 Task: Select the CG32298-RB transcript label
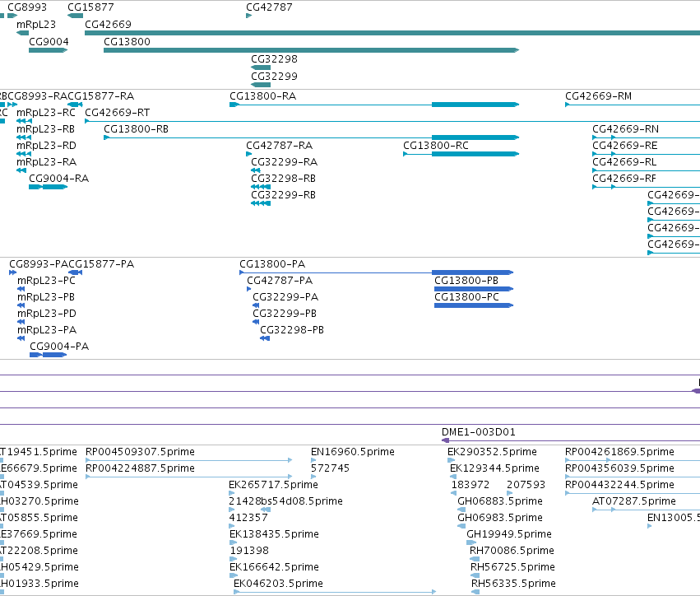(284, 179)
